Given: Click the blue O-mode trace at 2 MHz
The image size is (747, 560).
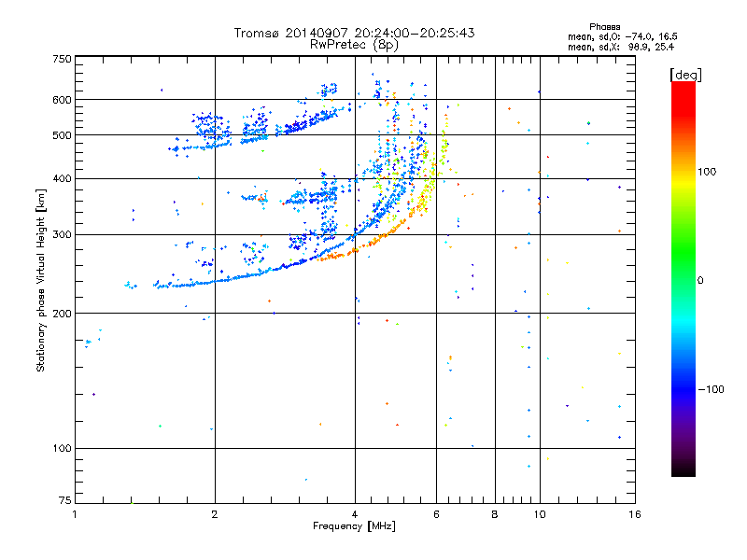Looking at the screenshot, I should [215, 281].
